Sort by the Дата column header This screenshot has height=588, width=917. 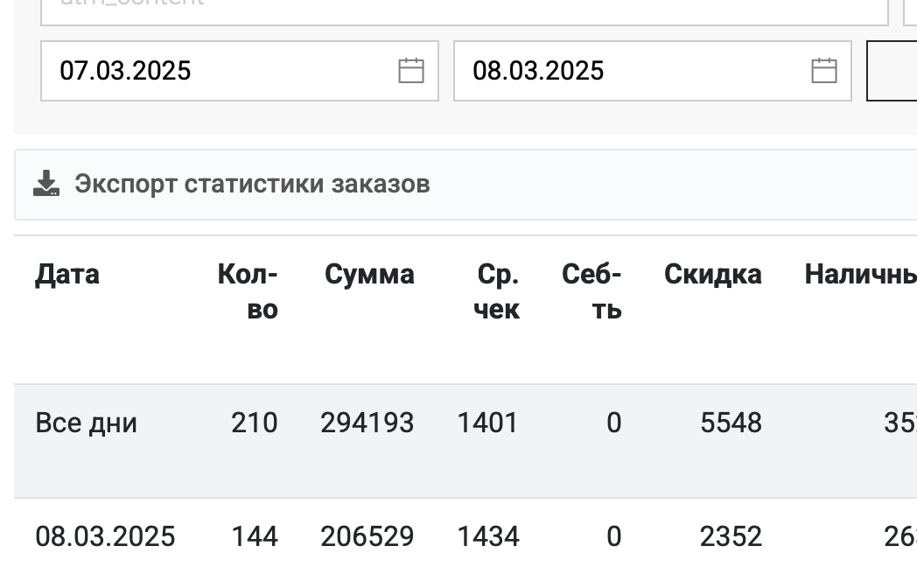67,274
